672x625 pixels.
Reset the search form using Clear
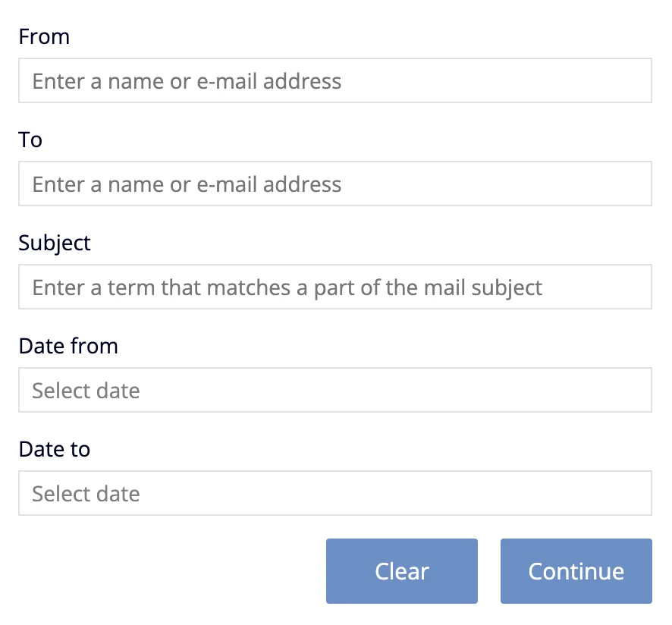click(402, 571)
